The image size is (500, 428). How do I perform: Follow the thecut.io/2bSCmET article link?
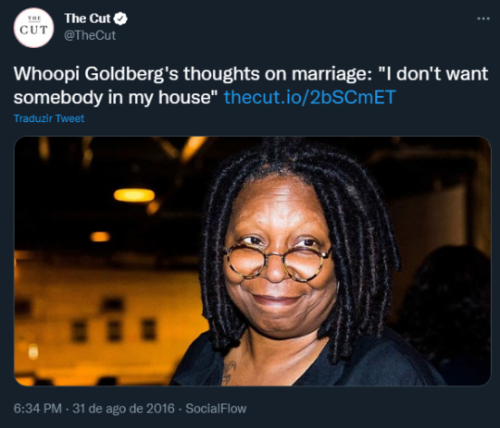click(x=310, y=97)
